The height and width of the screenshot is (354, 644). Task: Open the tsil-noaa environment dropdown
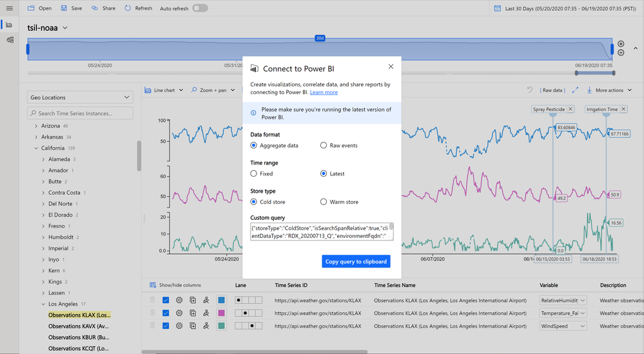pos(48,28)
